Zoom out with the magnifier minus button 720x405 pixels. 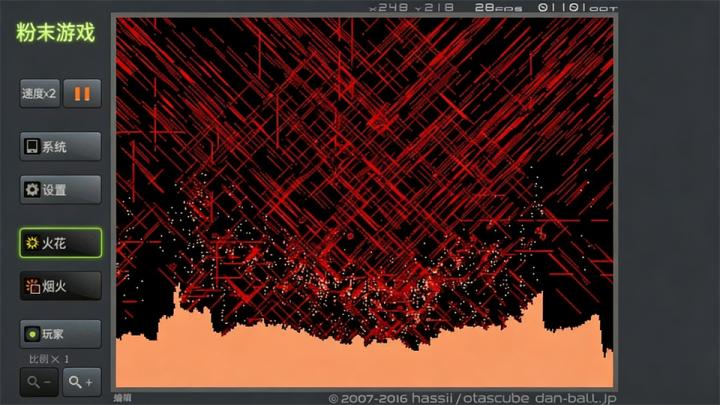(39, 382)
